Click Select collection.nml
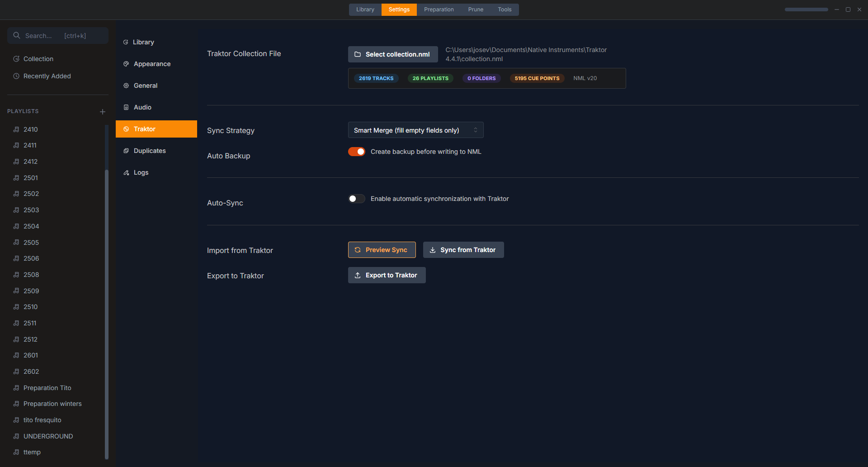Viewport: 868px width, 467px height. click(x=392, y=54)
